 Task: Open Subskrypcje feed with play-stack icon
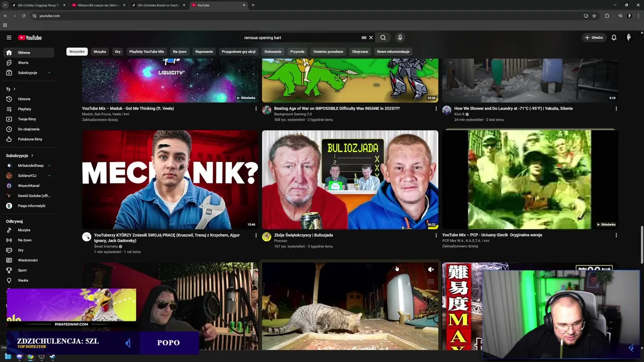[x=29, y=73]
